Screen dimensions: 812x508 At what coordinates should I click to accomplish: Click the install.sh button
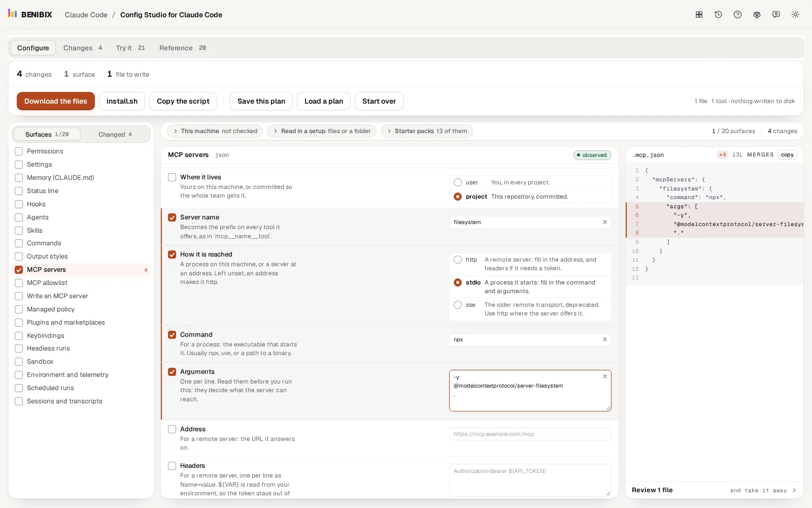click(122, 101)
